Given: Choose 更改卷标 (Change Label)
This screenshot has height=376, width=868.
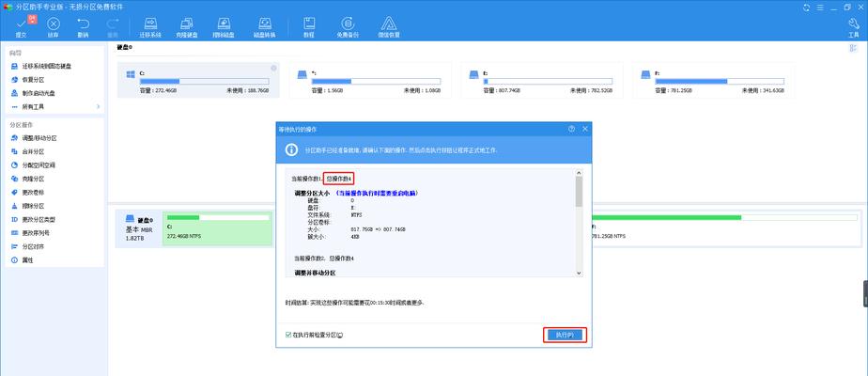Looking at the screenshot, I should 33,192.
